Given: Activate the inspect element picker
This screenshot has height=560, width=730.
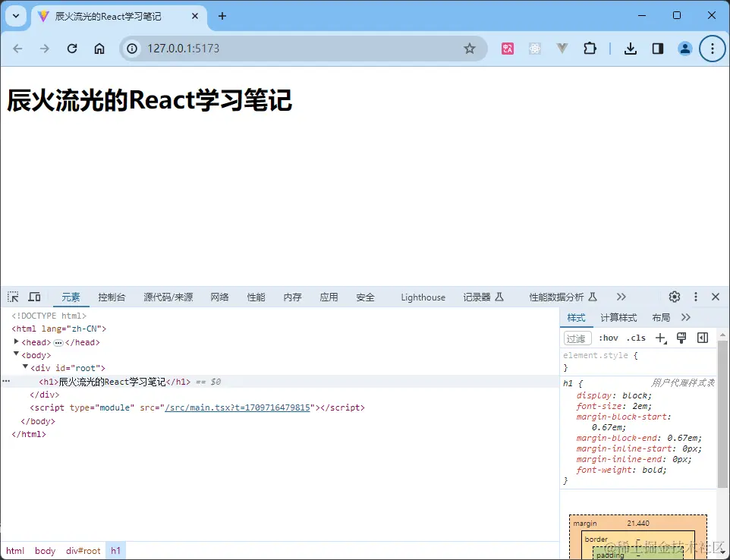Looking at the screenshot, I should 13,297.
